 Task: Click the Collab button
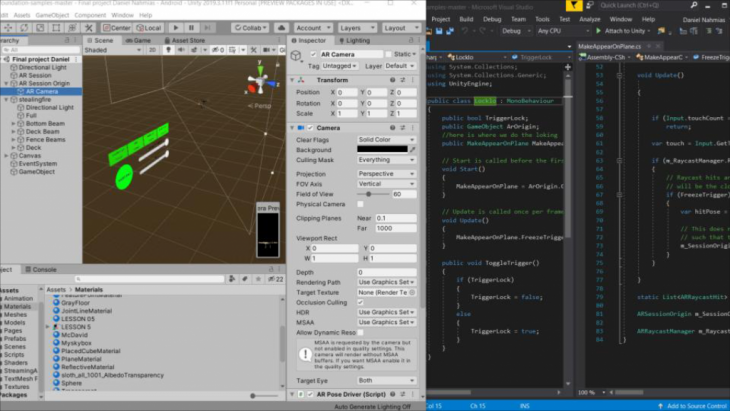[251, 28]
